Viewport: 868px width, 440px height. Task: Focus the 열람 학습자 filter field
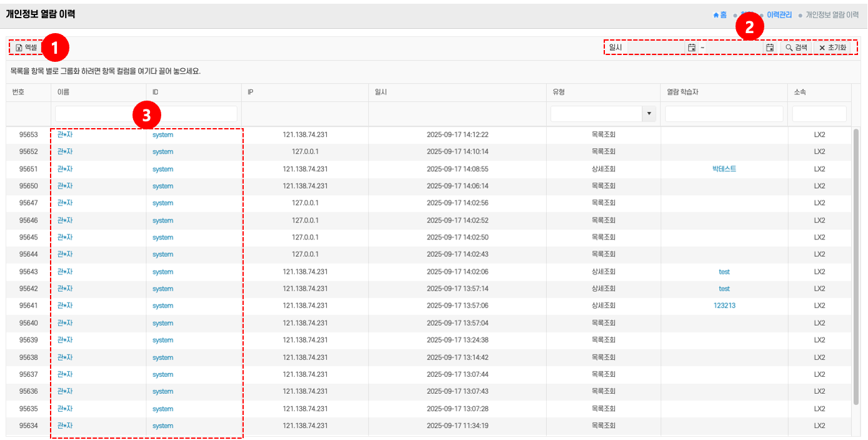(724, 114)
